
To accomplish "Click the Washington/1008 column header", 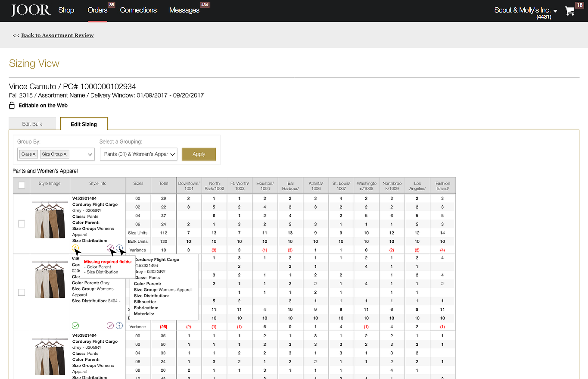I will click(x=367, y=186).
